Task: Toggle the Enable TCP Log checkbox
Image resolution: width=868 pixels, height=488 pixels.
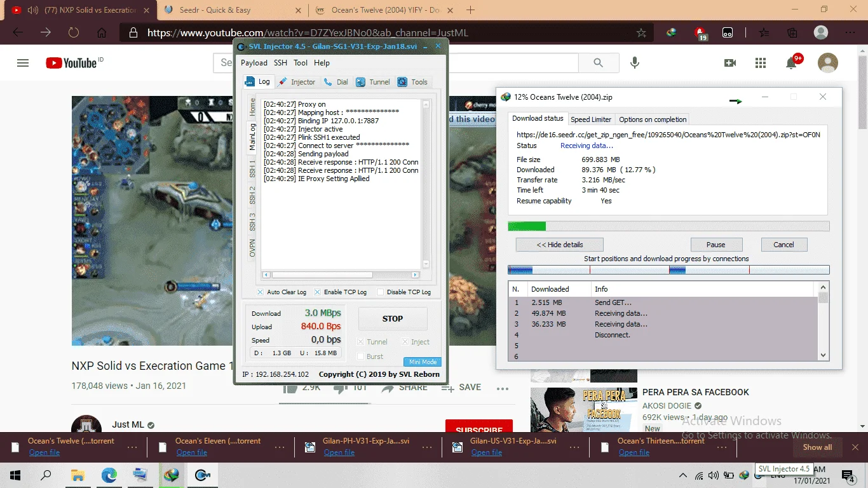Action: [318, 292]
